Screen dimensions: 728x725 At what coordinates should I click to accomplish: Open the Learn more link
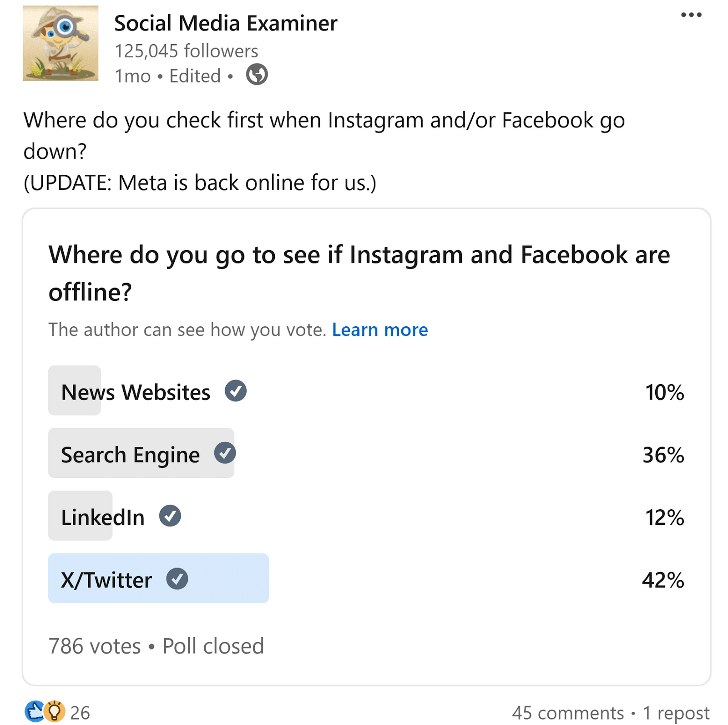click(379, 330)
